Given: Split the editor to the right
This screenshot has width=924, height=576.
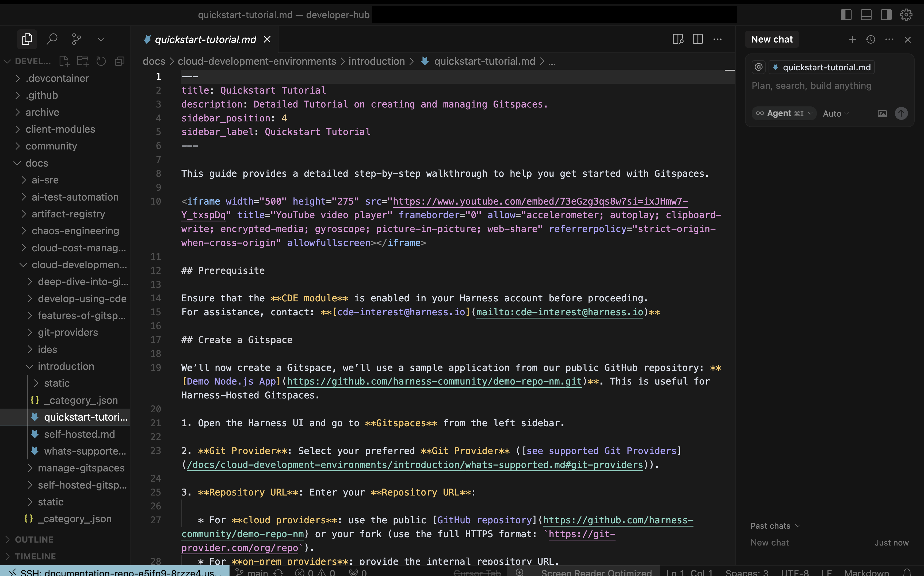Looking at the screenshot, I should pos(698,39).
